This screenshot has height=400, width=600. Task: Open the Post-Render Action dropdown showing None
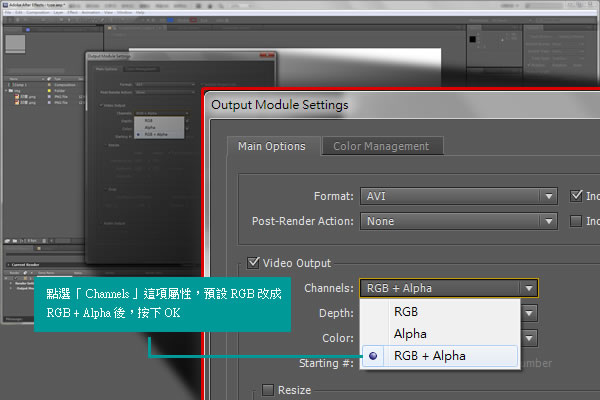pyautogui.click(x=458, y=221)
